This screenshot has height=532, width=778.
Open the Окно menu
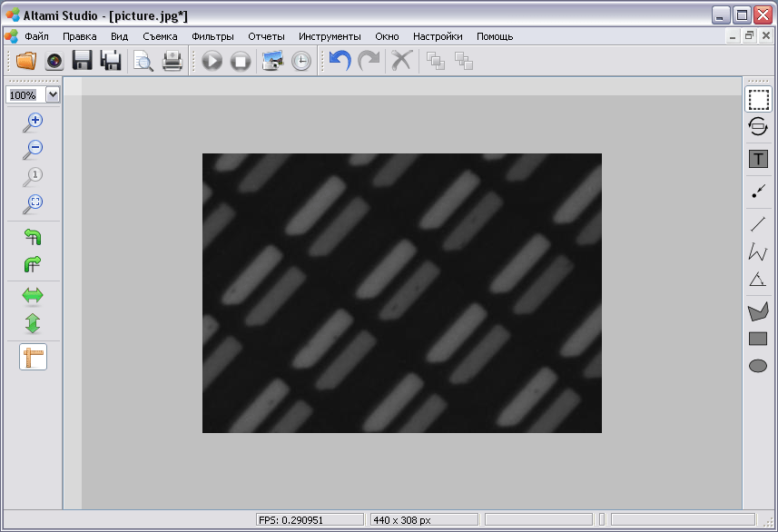(387, 36)
